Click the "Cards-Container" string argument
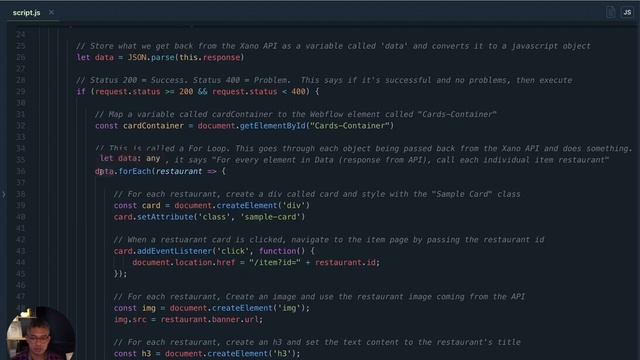The image size is (640, 360). (350, 126)
